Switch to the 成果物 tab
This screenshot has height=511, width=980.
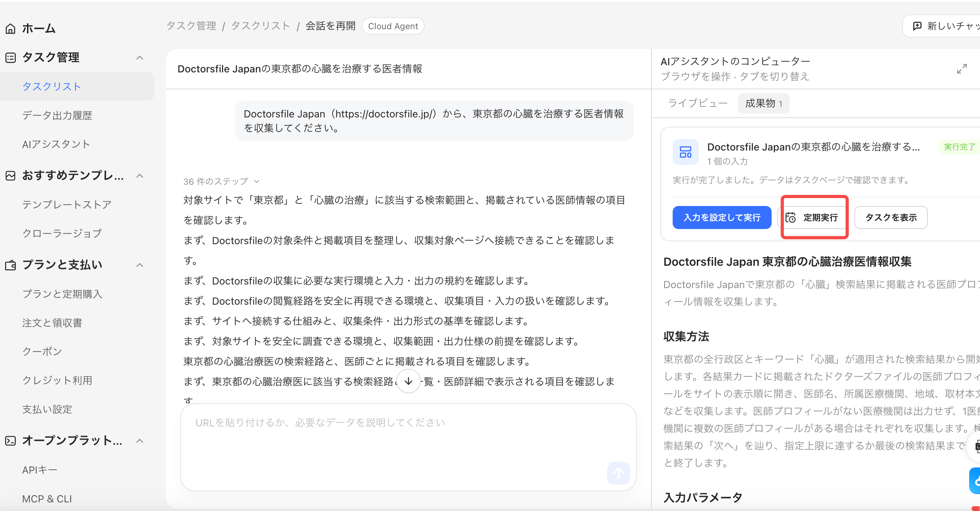pos(764,103)
